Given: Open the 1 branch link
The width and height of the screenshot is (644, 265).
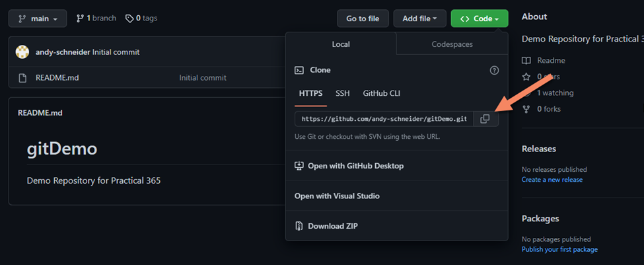Looking at the screenshot, I should (x=96, y=19).
